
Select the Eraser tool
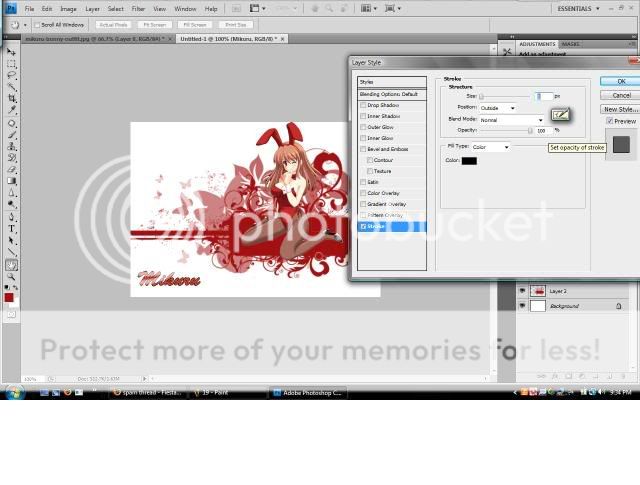pyautogui.click(x=11, y=169)
